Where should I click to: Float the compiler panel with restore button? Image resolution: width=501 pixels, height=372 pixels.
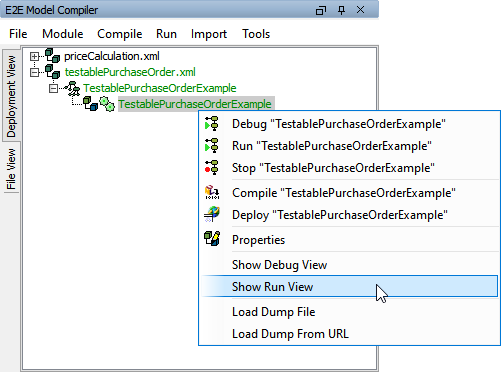click(321, 10)
